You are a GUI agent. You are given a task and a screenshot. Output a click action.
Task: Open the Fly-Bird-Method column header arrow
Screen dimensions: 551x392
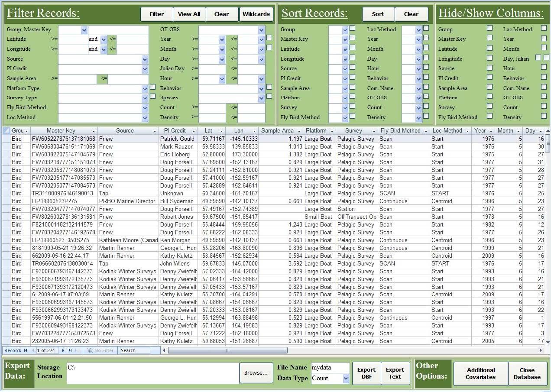click(x=426, y=131)
